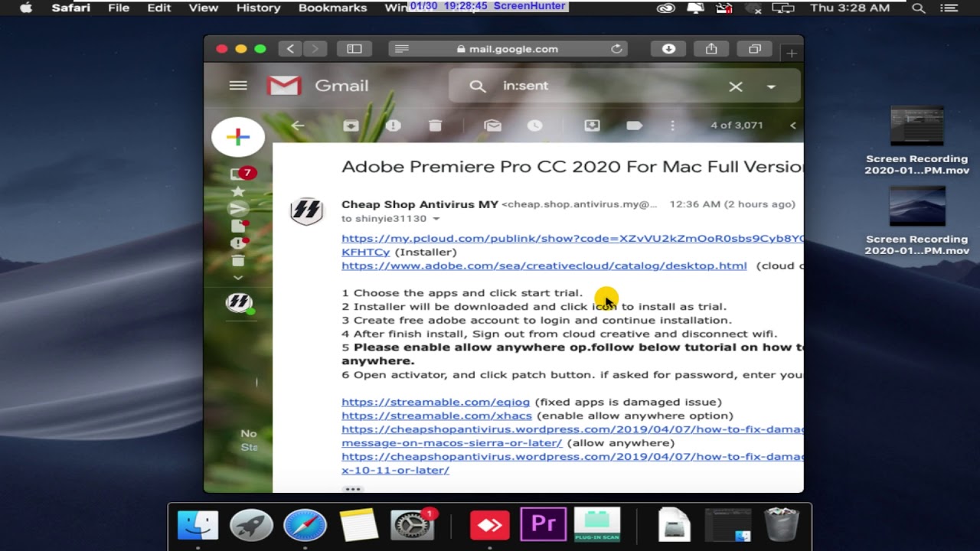Open Sent mail icon in sidebar

(x=238, y=209)
